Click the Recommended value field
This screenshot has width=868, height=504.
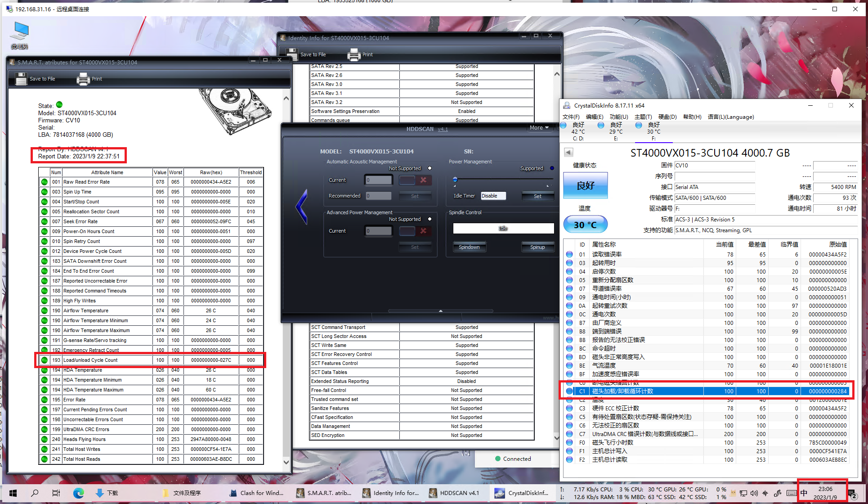(x=378, y=196)
